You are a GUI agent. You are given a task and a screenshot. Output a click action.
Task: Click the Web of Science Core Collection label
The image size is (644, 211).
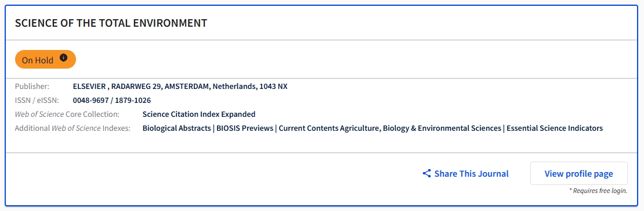[x=67, y=115]
